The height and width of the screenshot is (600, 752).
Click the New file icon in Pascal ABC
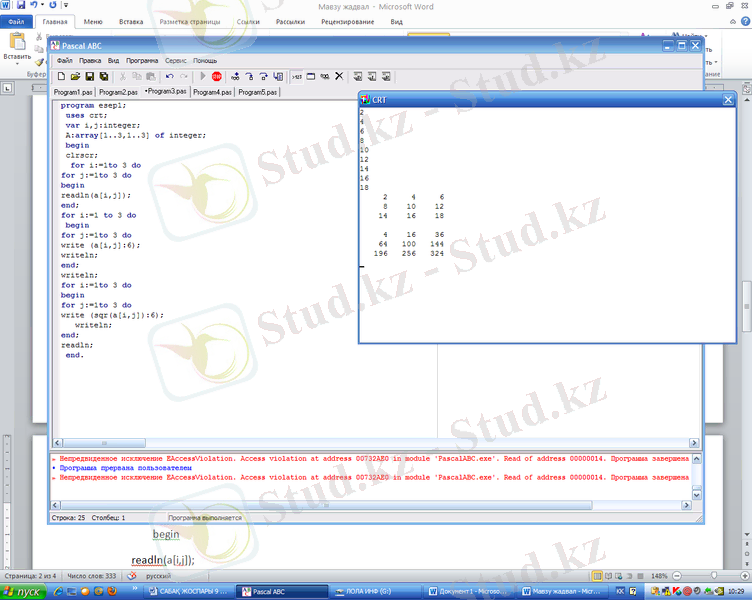[x=61, y=76]
